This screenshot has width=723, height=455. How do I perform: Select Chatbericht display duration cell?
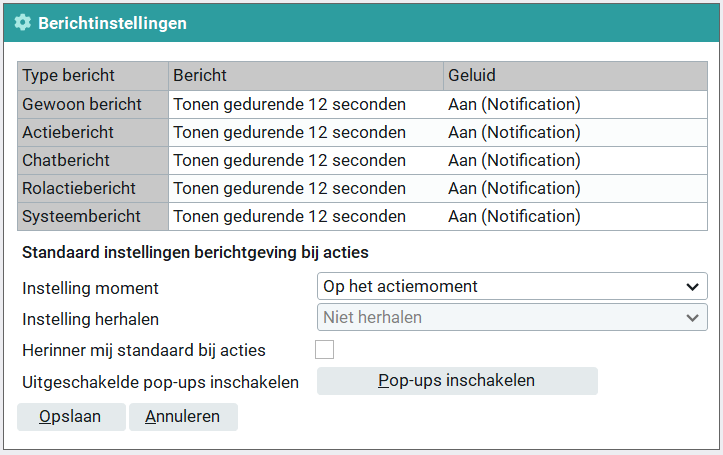[305, 160]
